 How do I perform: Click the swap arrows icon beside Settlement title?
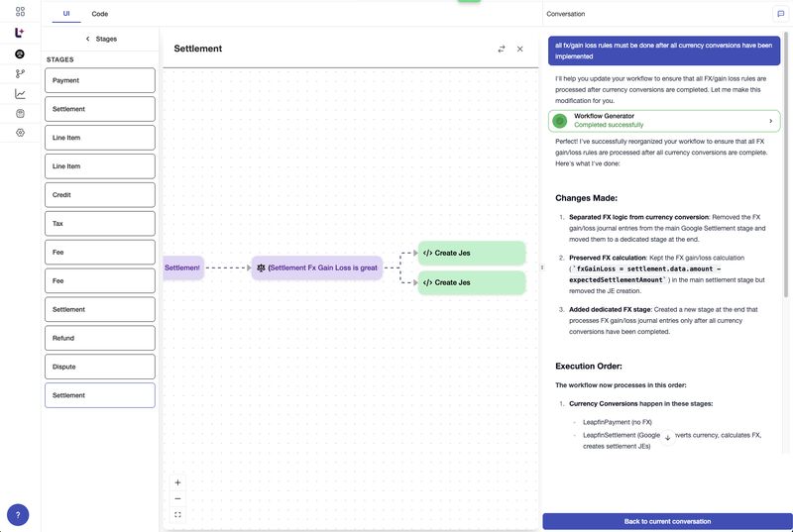[x=502, y=49]
